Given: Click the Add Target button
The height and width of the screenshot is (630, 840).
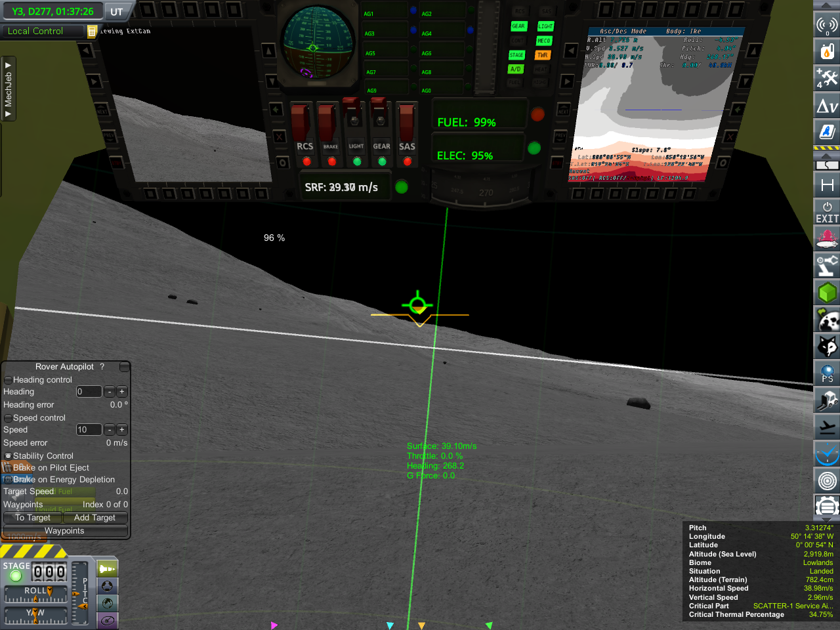Looking at the screenshot, I should [x=94, y=518].
